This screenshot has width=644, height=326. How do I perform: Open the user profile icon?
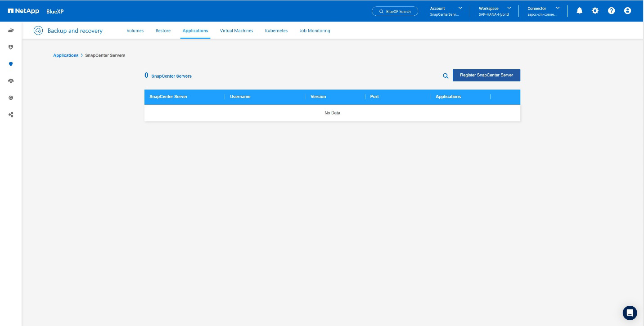(627, 11)
